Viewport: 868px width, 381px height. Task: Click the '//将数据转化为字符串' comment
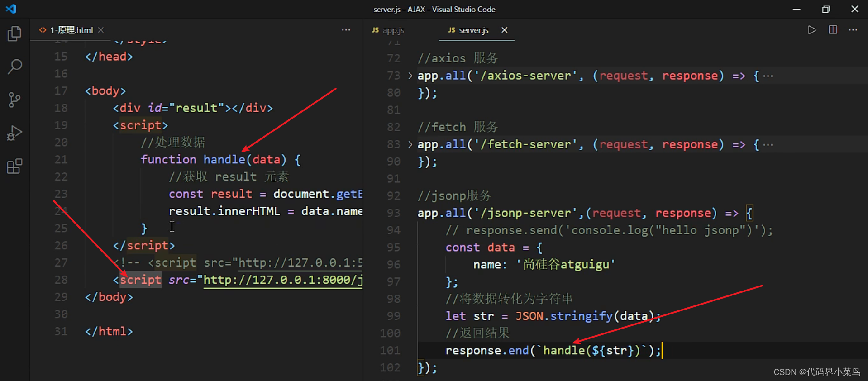pos(509,299)
